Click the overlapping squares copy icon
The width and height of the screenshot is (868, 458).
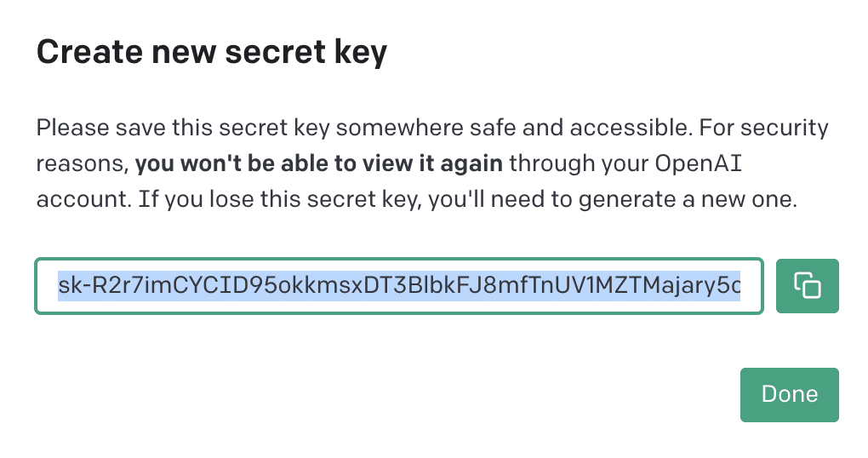807,286
